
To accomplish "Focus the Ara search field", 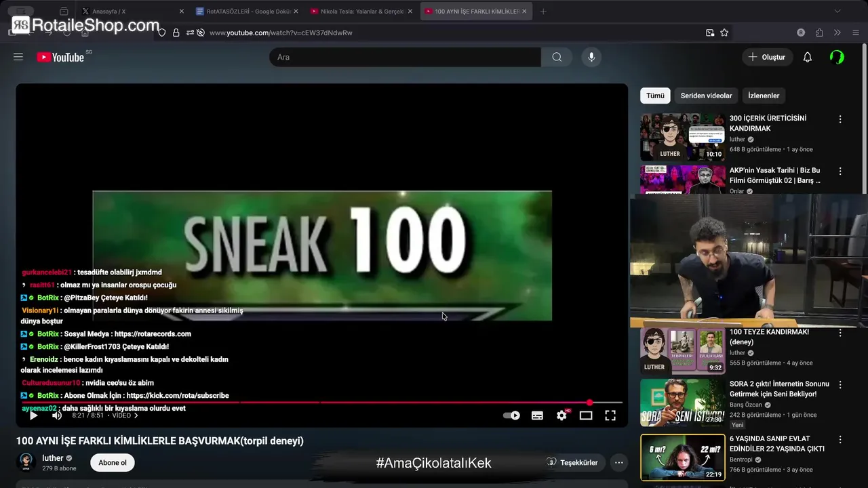I will point(405,57).
